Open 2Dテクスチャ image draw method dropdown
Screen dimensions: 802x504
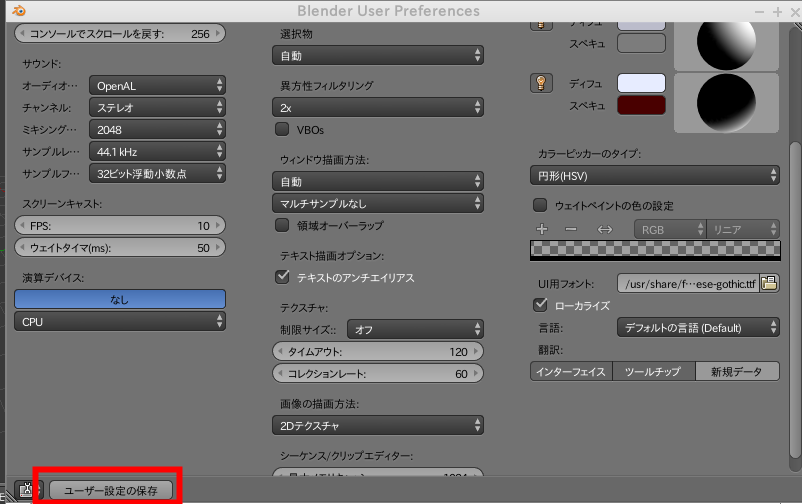click(x=377, y=425)
